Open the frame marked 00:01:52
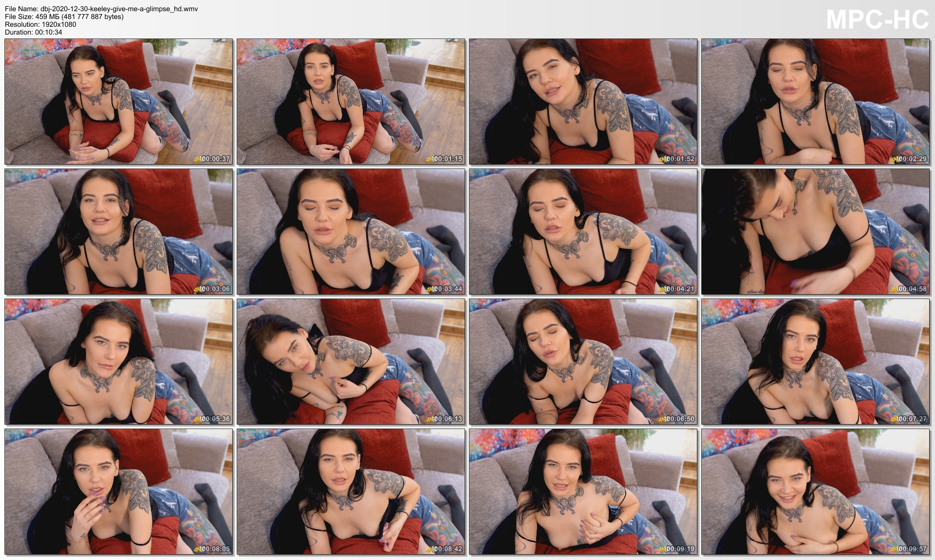Image resolution: width=935 pixels, height=560 pixels. click(583, 101)
